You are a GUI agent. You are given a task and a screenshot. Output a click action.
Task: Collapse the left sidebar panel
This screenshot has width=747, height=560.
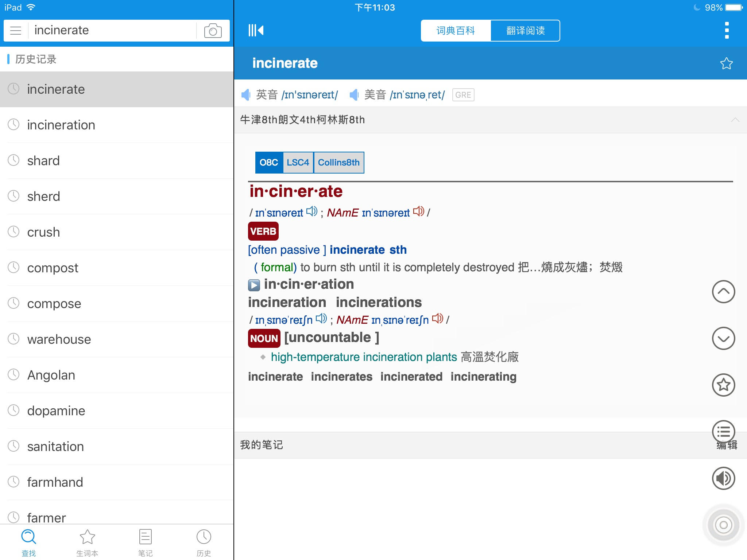click(x=256, y=31)
